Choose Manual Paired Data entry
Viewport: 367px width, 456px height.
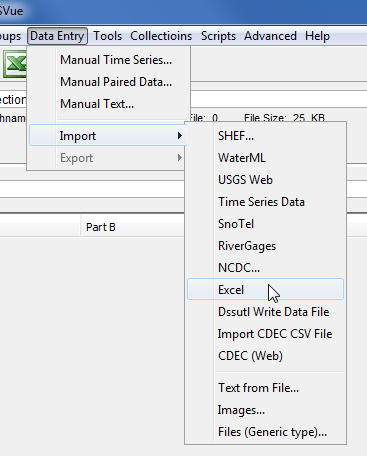tap(116, 82)
